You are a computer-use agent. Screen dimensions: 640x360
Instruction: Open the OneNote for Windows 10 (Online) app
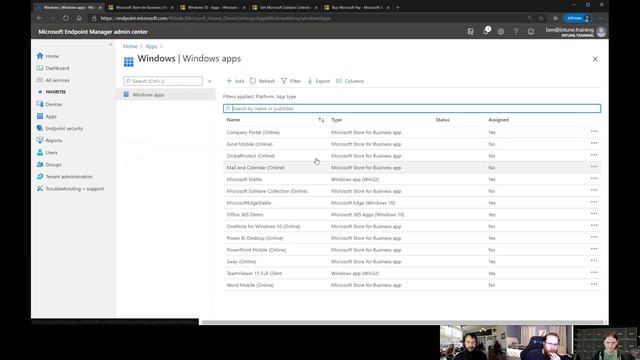pyautogui.click(x=263, y=226)
